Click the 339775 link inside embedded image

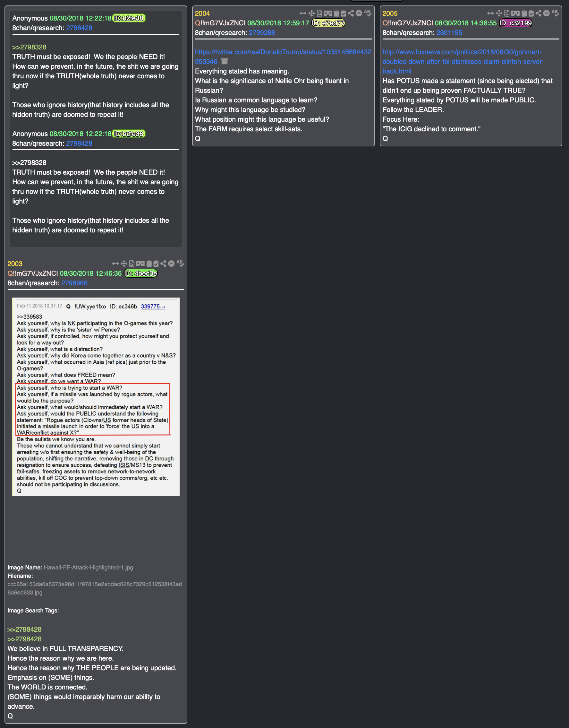coord(153,306)
